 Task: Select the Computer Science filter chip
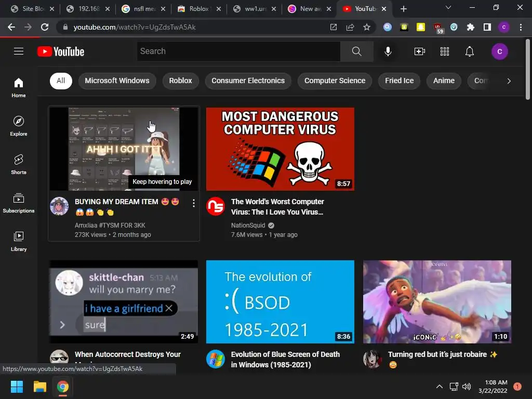[335, 81]
